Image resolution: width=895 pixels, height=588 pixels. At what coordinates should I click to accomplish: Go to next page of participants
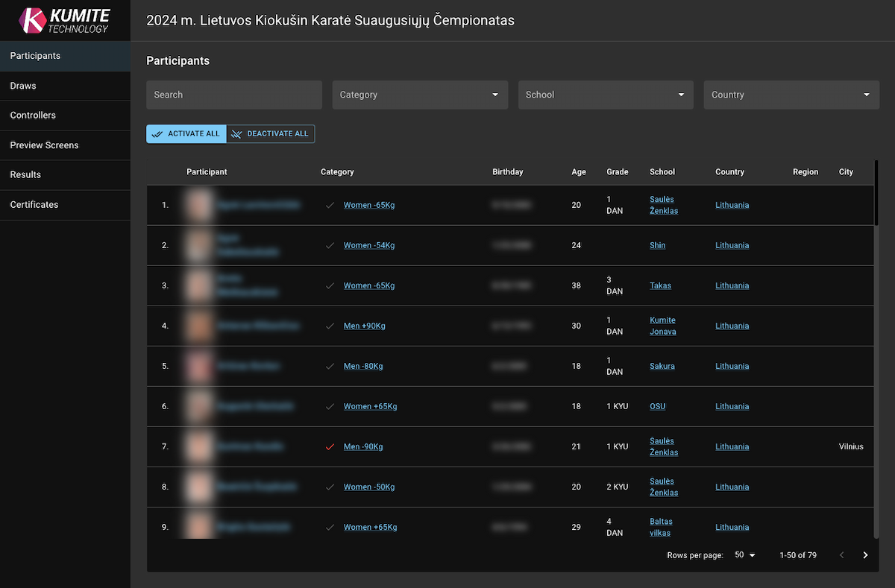(x=865, y=555)
